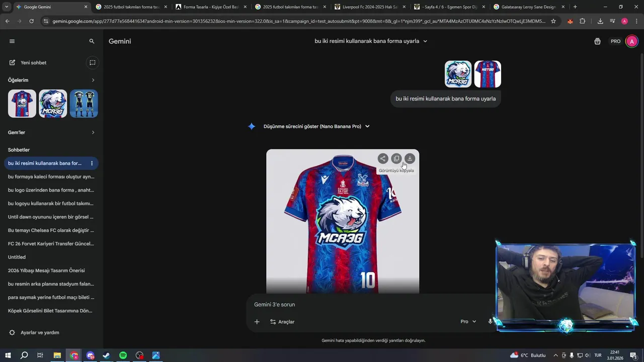Screen dimensions: 644x362
Task: Open chat 'para saymak yerine futbol maçı bileti'
Action: (51, 297)
